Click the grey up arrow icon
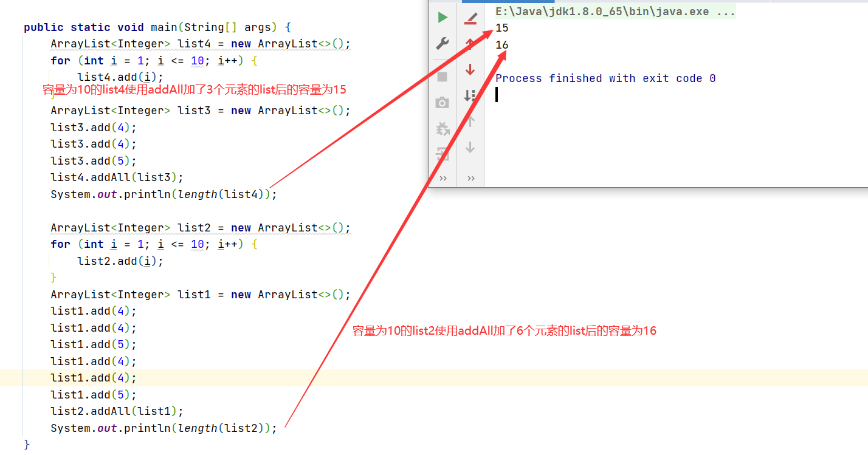 470,121
